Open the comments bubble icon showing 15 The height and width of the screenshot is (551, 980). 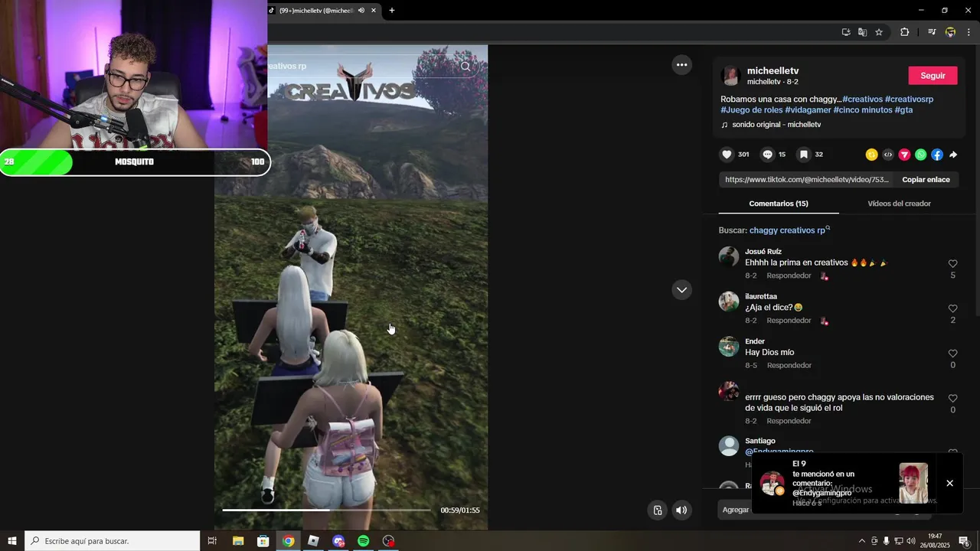tap(767, 155)
